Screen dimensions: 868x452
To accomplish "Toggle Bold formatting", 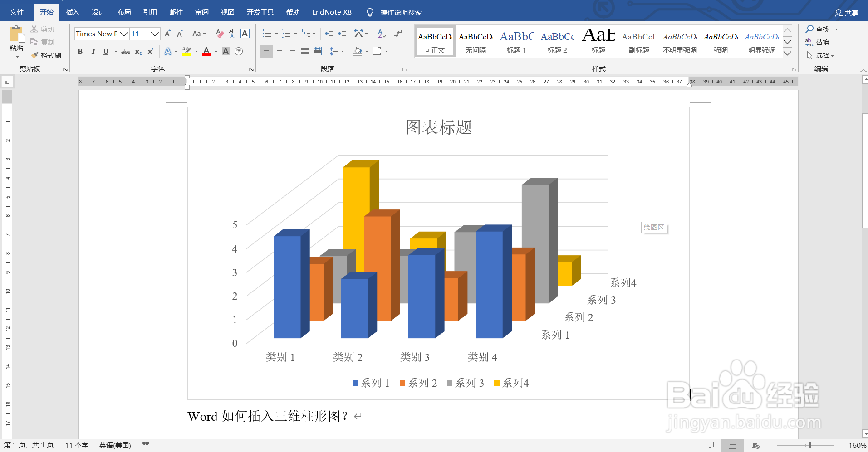I will pyautogui.click(x=80, y=52).
